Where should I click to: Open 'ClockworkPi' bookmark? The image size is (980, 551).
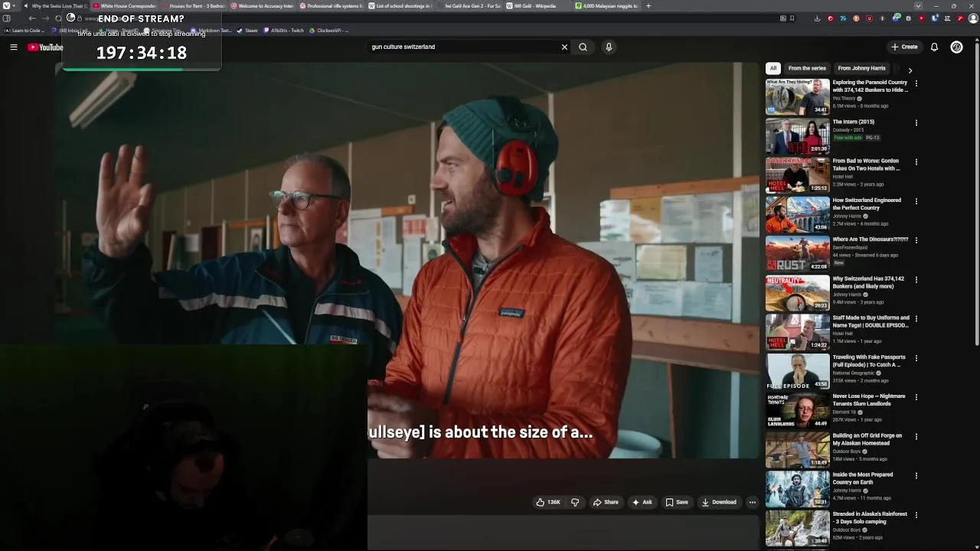[x=328, y=31]
